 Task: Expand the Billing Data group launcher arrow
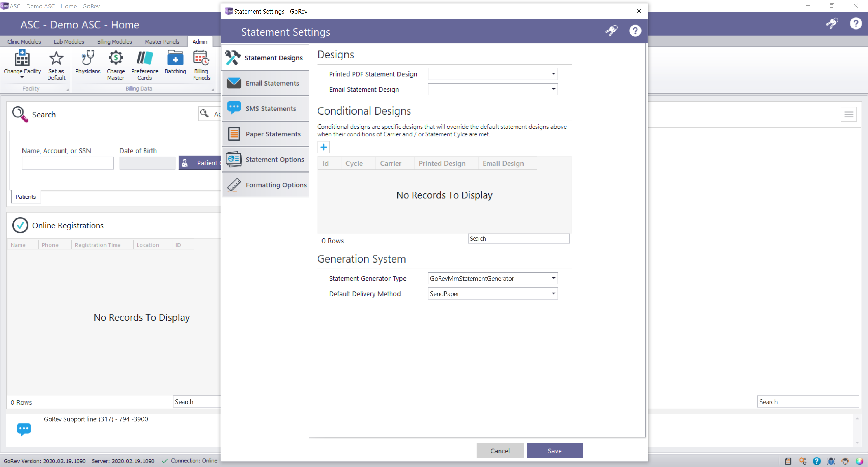[212, 90]
